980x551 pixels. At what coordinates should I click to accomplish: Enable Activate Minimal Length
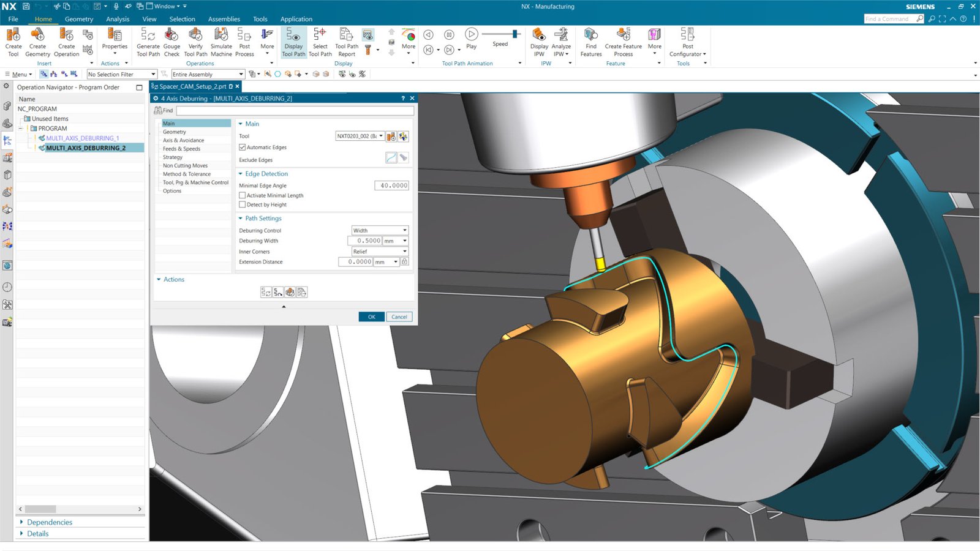pos(243,195)
